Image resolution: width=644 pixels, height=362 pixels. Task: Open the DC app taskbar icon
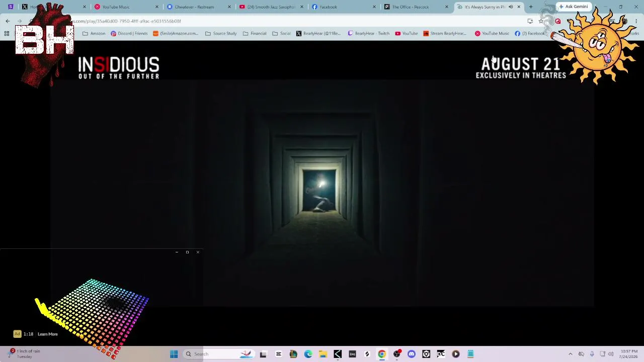click(441, 354)
